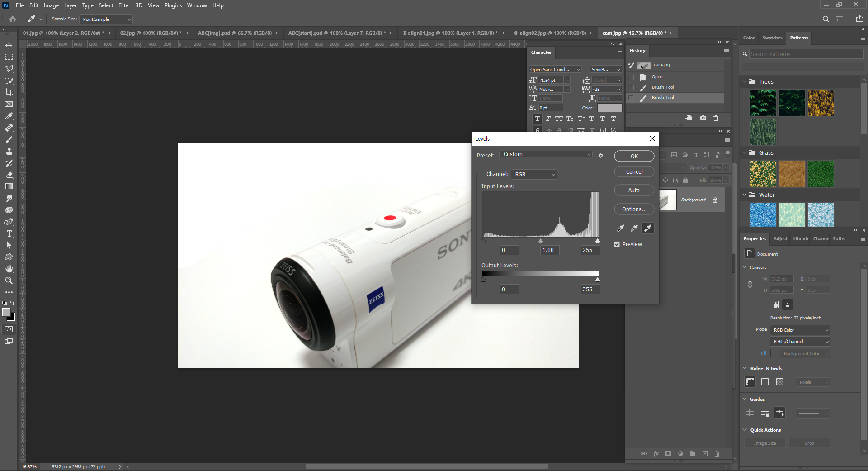
Task: Click the Image Size quick action
Action: (765, 443)
